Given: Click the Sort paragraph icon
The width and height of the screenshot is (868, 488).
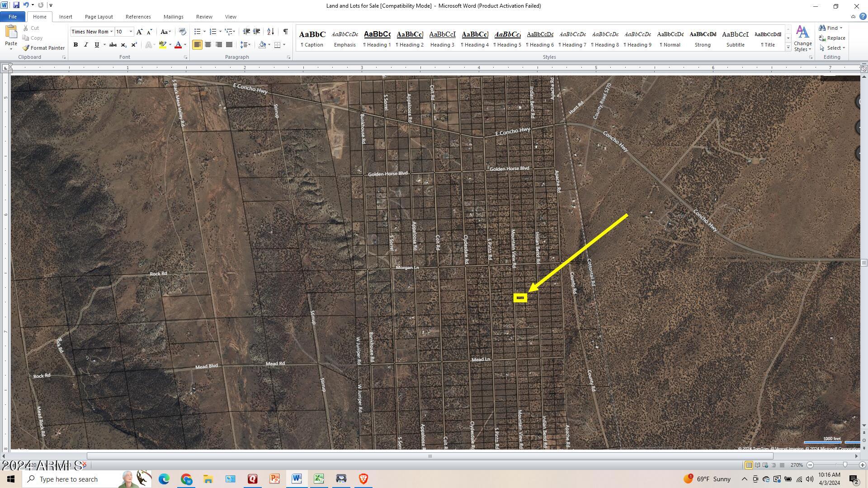Looking at the screenshot, I should coord(270,32).
